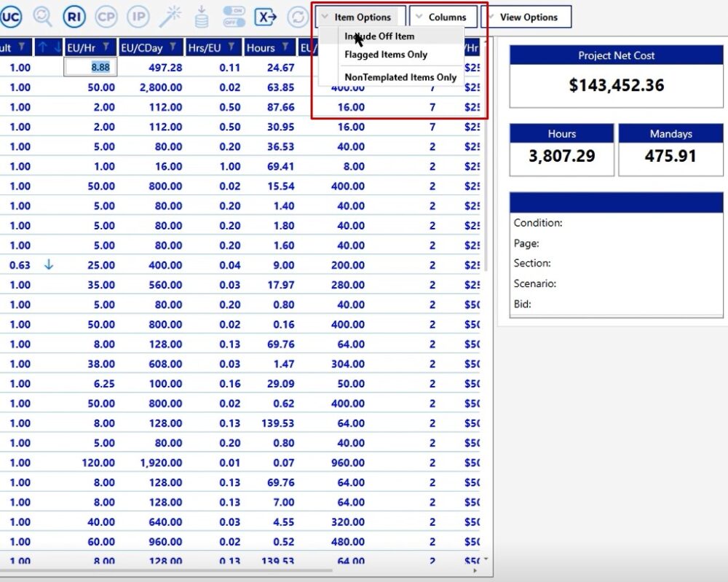728x582 pixels.
Task: Open the Columns dropdown
Action: point(443,17)
